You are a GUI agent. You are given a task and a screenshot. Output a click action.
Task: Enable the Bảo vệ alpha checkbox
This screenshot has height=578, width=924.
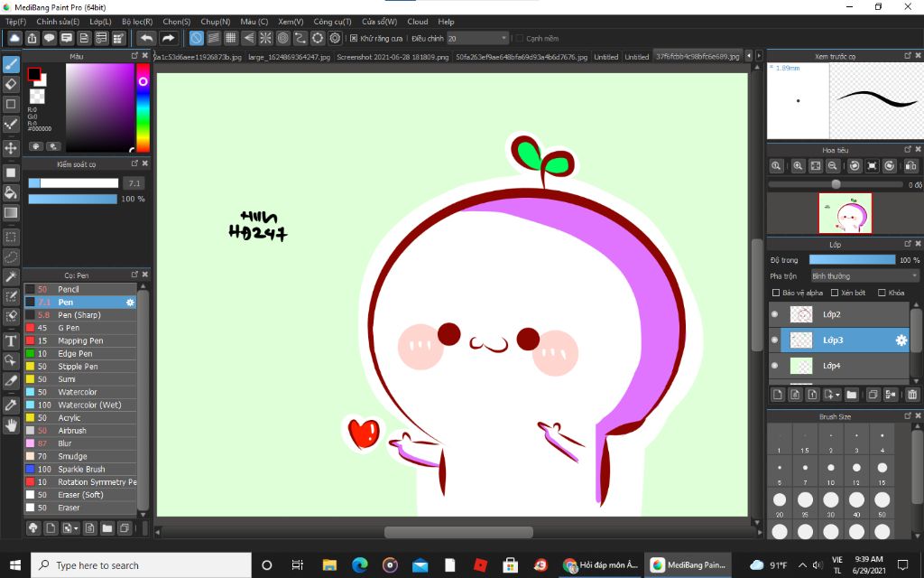[776, 293]
